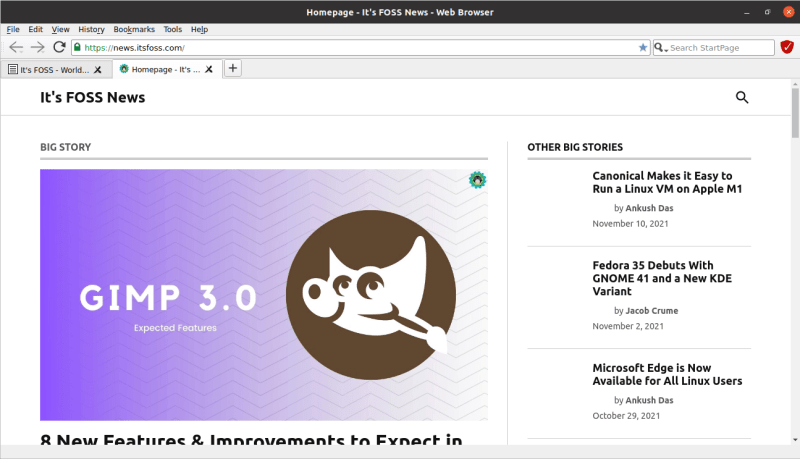800x459 pixels.
Task: Expand the search engine selector dropdown
Action: coord(661,47)
